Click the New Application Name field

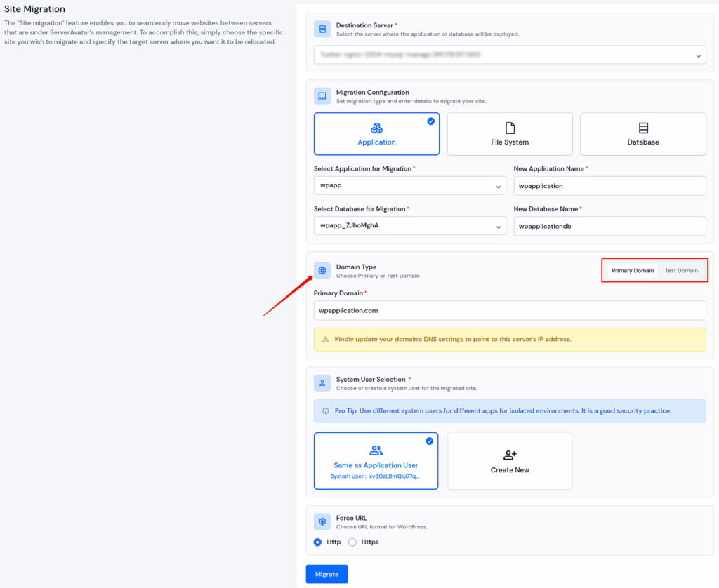609,185
